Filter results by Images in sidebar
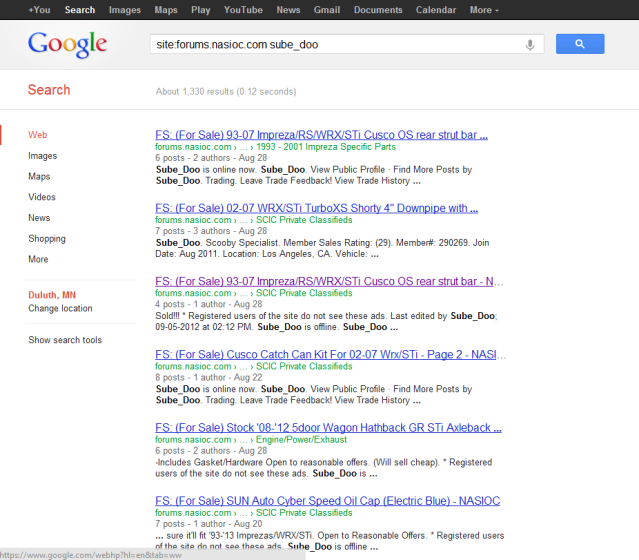The height and width of the screenshot is (560, 639). tap(42, 156)
